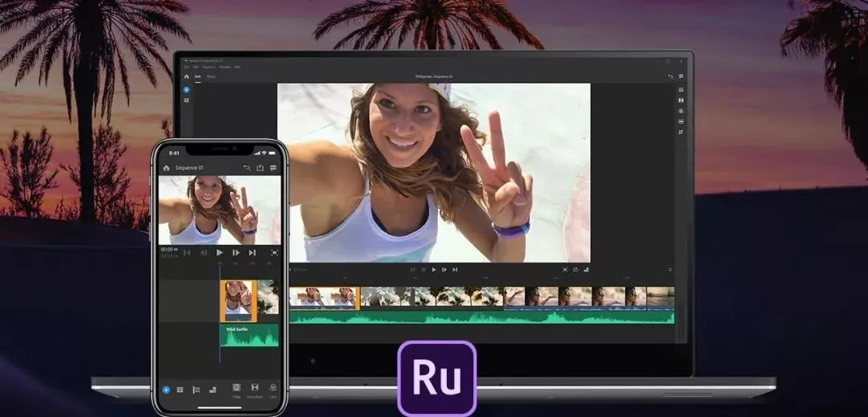Toggle fullscreen icon under laptop preview
868x417 pixels.
click(x=565, y=269)
